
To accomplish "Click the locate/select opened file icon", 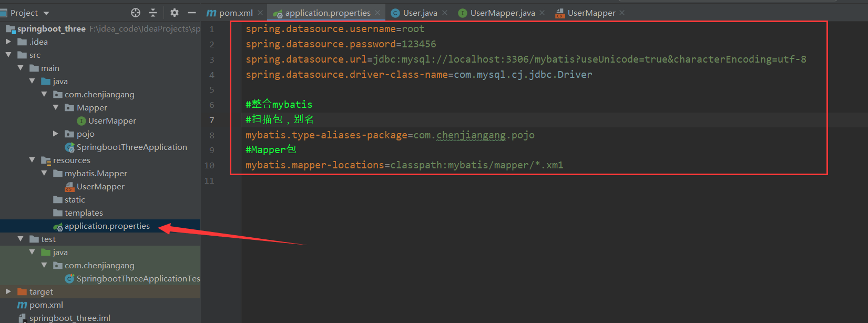I will pos(136,13).
